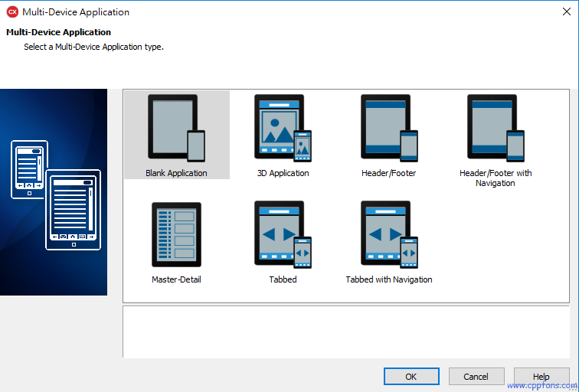The height and width of the screenshot is (392, 579).
Task: Click the '3D Application' label text
Action: (283, 173)
